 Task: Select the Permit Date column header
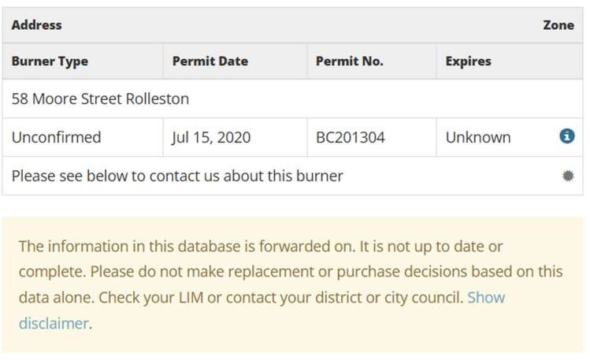(x=210, y=61)
